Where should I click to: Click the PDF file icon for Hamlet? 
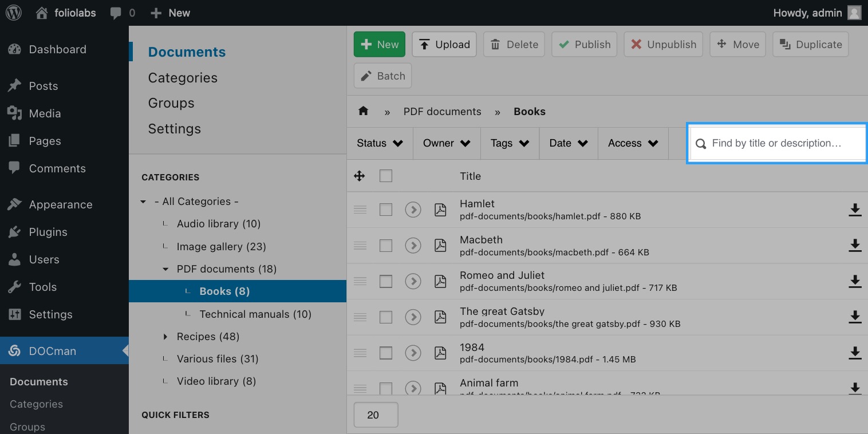pyautogui.click(x=440, y=210)
